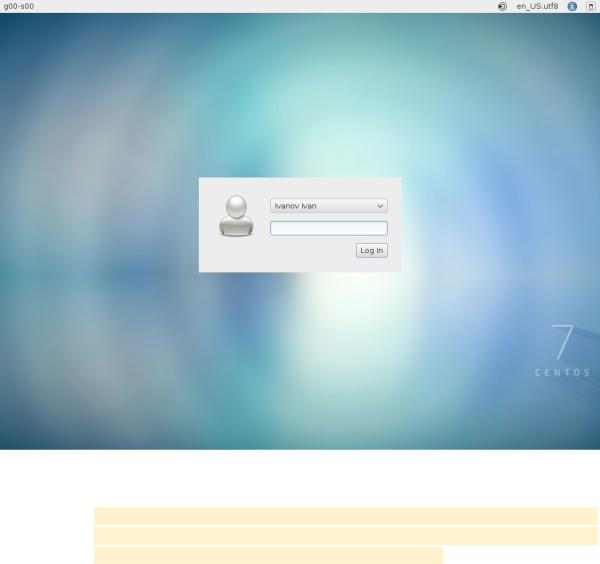Open the en_US.utf8 language menu
The width and height of the screenshot is (600, 564).
pyautogui.click(x=537, y=7)
